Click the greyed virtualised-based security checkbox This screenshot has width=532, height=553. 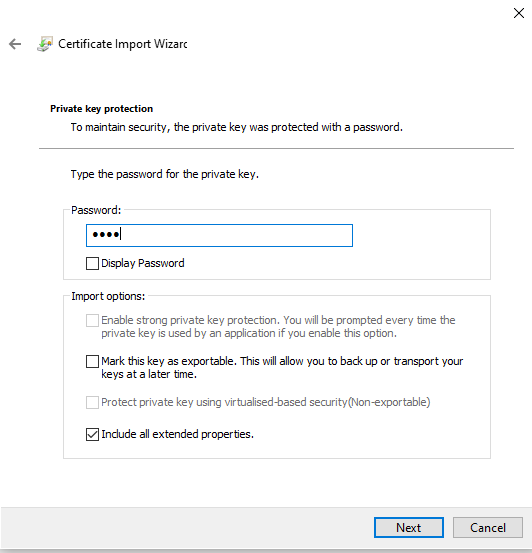pos(92,402)
